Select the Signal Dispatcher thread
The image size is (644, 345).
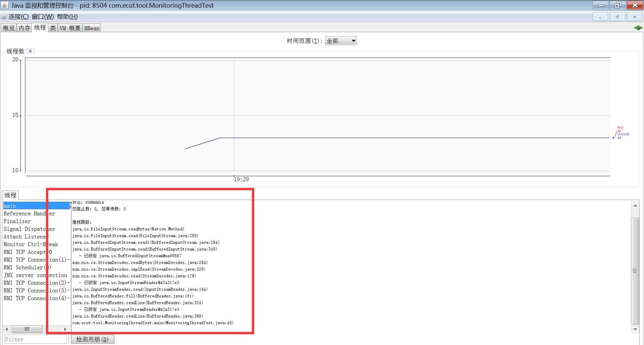coord(36,229)
